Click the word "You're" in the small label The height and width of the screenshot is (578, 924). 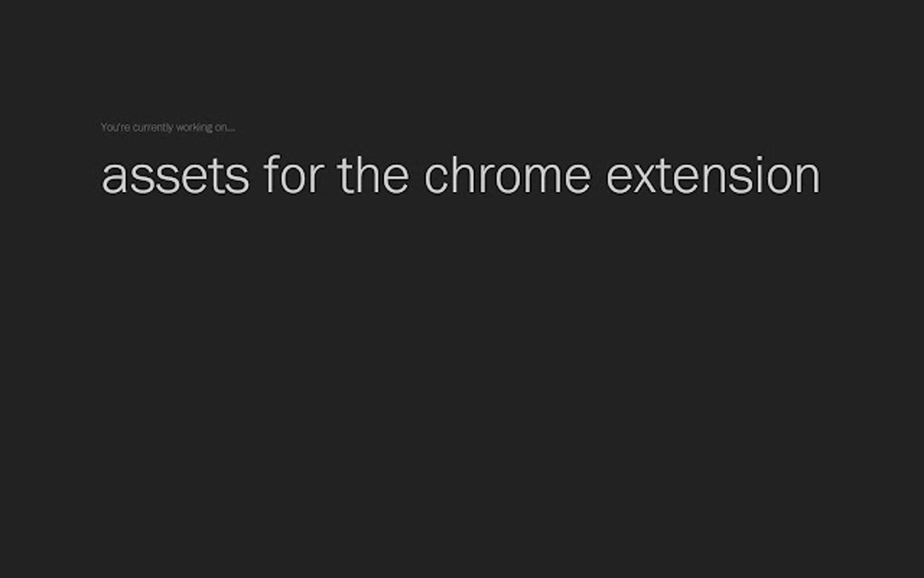[x=115, y=128]
